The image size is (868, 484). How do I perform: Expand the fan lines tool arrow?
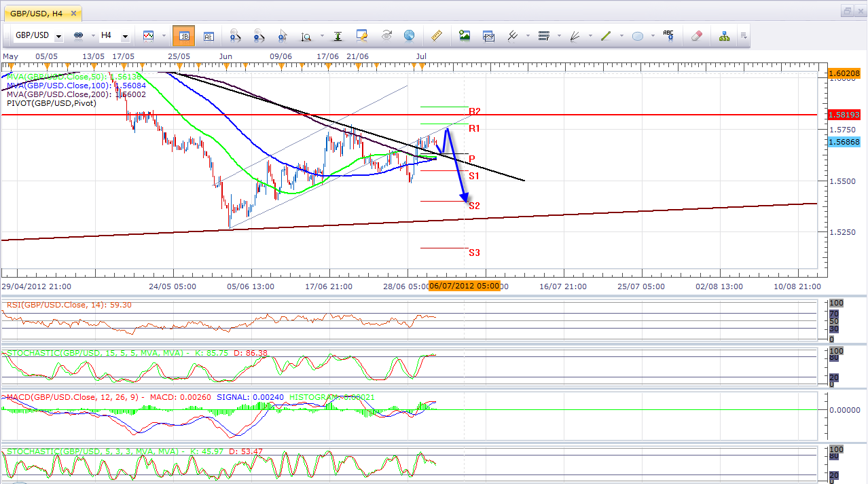coord(589,36)
